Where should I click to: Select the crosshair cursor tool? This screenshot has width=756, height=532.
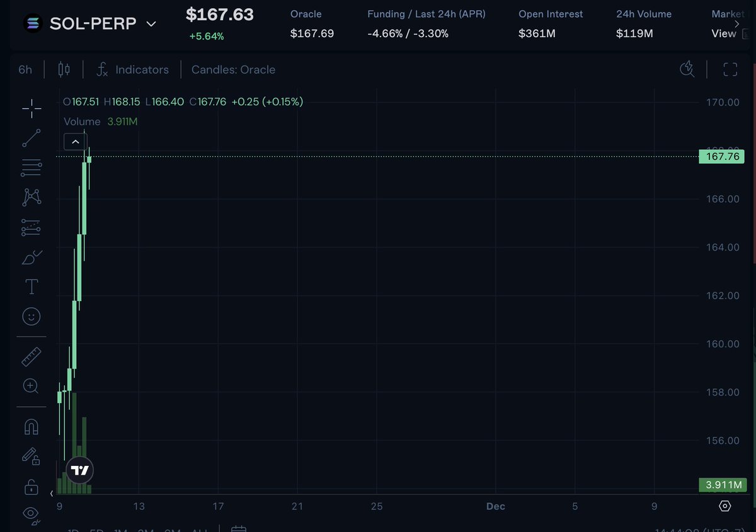31,108
